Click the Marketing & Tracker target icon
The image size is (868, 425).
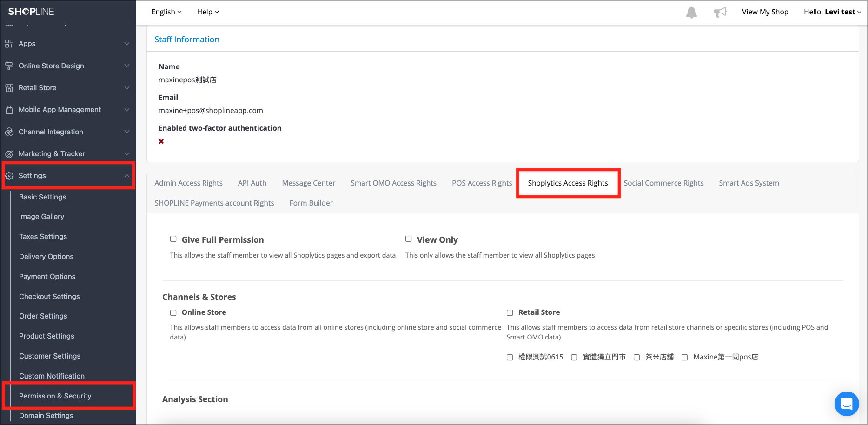pyautogui.click(x=9, y=154)
